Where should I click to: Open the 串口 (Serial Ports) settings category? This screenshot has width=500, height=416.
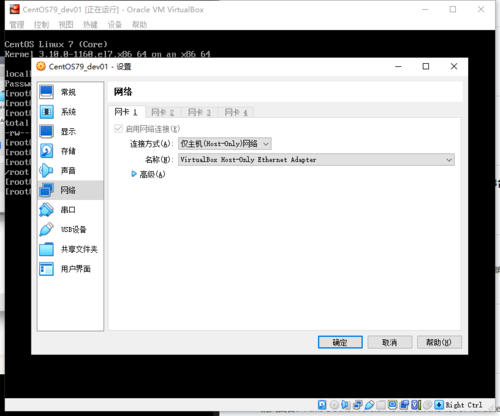[70, 210]
